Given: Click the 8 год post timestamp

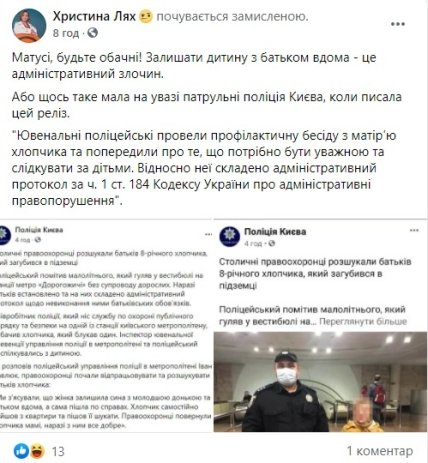Looking at the screenshot, I should [66, 33].
